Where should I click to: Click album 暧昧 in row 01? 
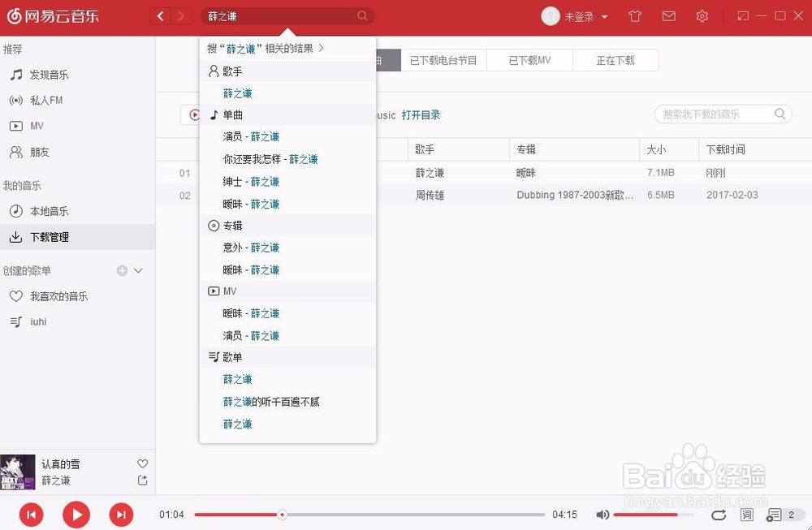526,173
